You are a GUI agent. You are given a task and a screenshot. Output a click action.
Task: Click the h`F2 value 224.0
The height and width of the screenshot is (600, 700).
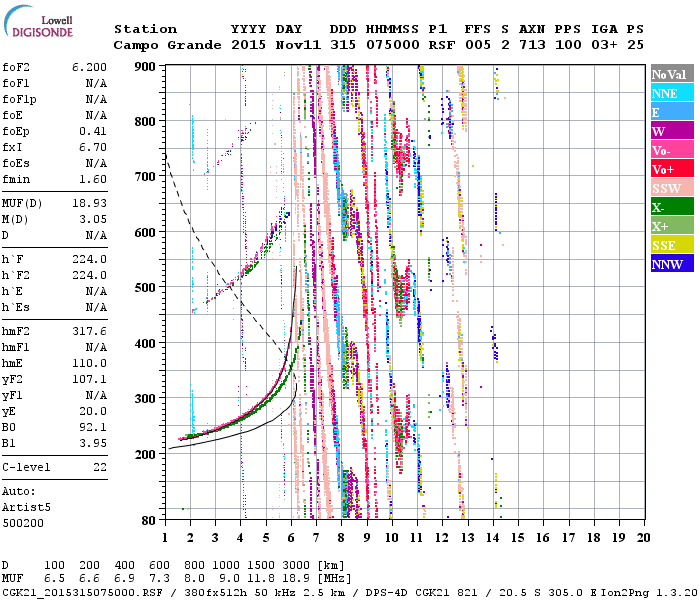tap(89, 275)
